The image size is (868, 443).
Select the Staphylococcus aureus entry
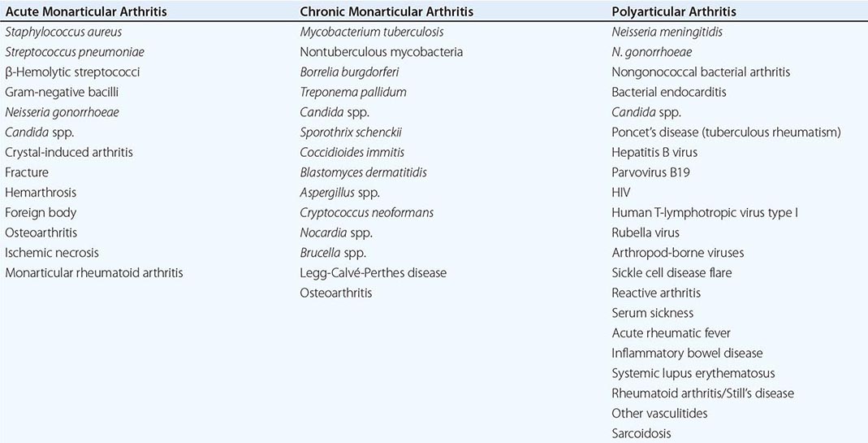coord(59,32)
